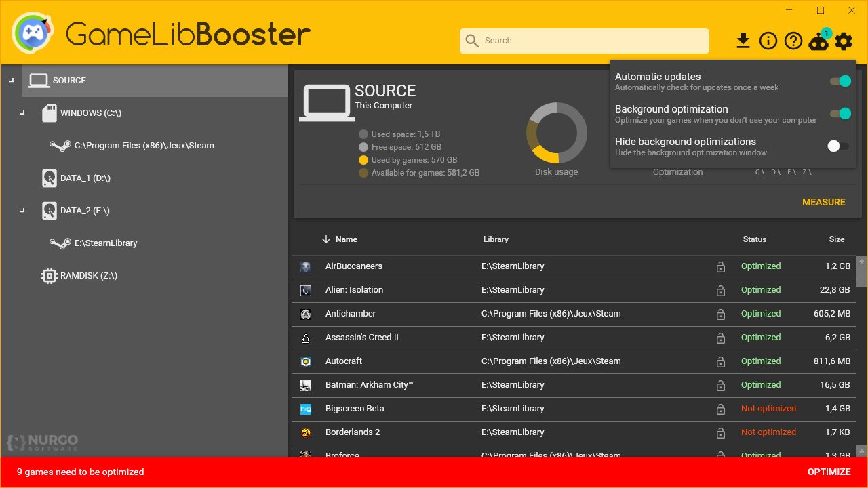The width and height of the screenshot is (868, 488).
Task: Select the Steam library icon under WINDOWS (C:\)
Action: [x=60, y=145]
